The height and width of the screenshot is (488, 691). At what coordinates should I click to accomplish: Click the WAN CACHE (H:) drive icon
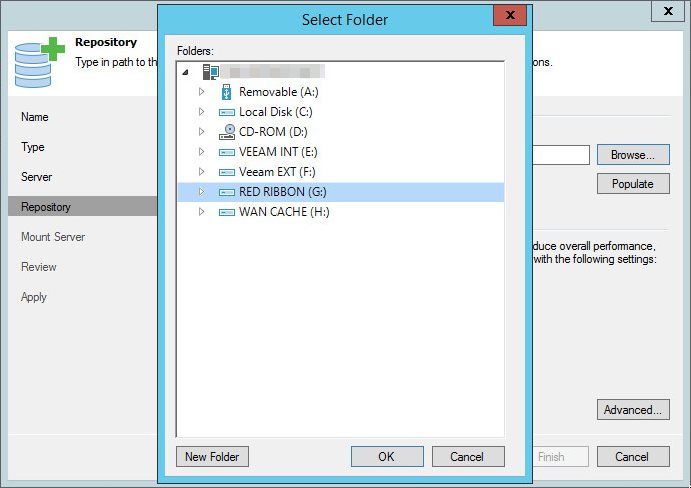point(227,212)
